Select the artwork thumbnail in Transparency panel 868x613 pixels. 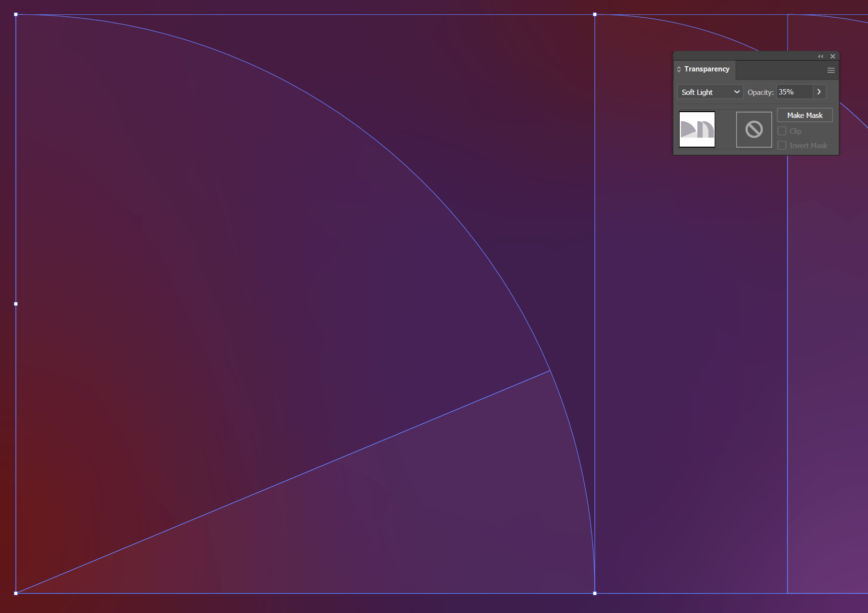tap(697, 129)
